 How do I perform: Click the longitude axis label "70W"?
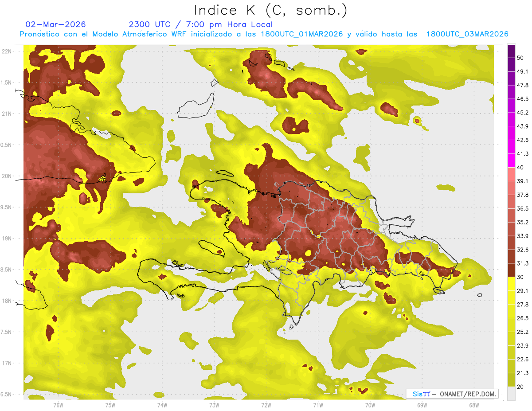(x=370, y=405)
